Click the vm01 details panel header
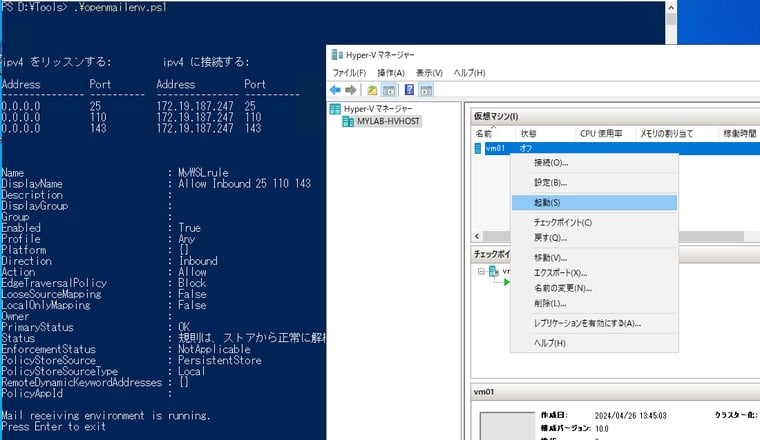The height and width of the screenshot is (440, 760). (x=616, y=392)
